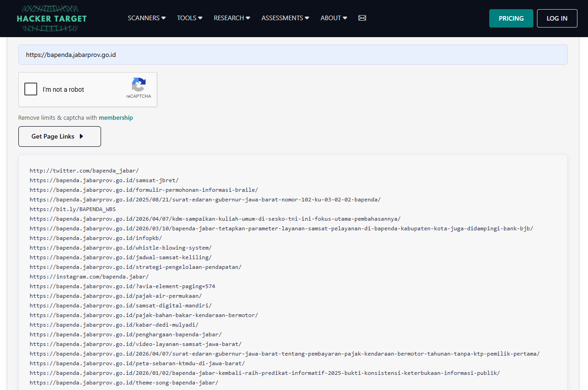588x390 pixels.
Task: Click the reCAPTCHA logo
Action: click(x=139, y=85)
